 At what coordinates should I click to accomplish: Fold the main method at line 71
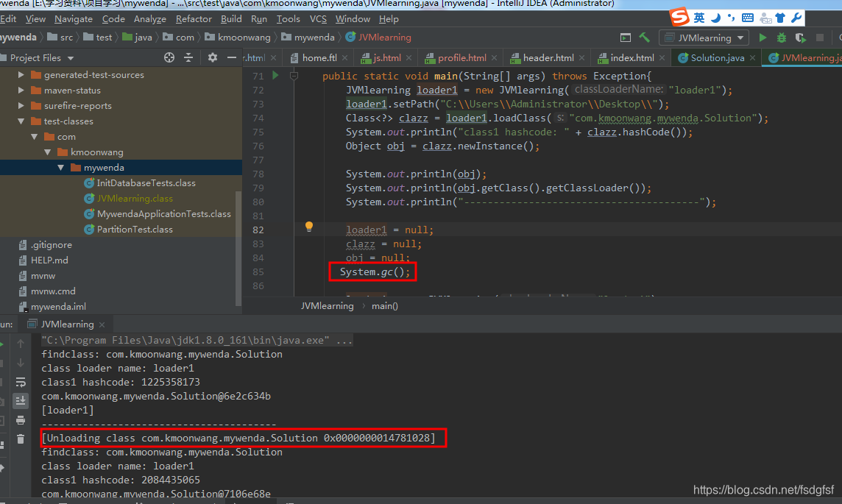click(294, 76)
